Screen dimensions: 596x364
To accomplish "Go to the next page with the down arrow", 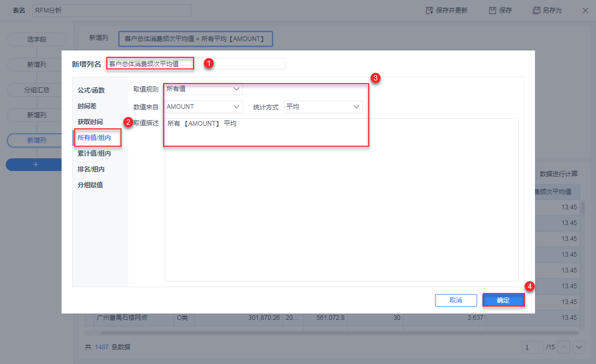I will tap(579, 347).
